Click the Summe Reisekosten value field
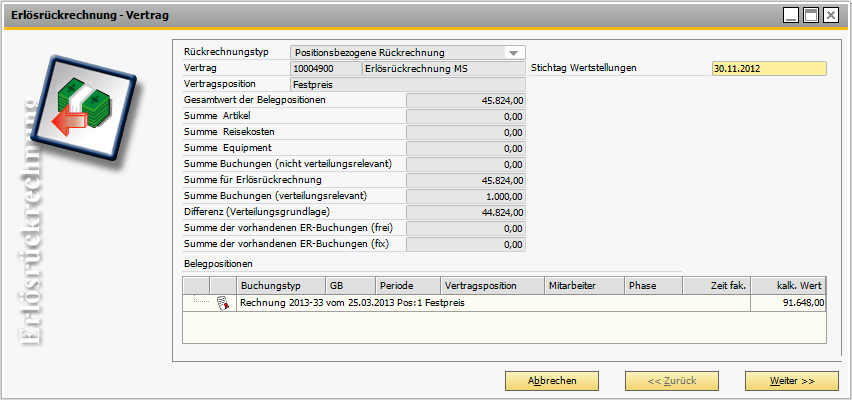This screenshot has width=852, height=400. tap(466, 132)
